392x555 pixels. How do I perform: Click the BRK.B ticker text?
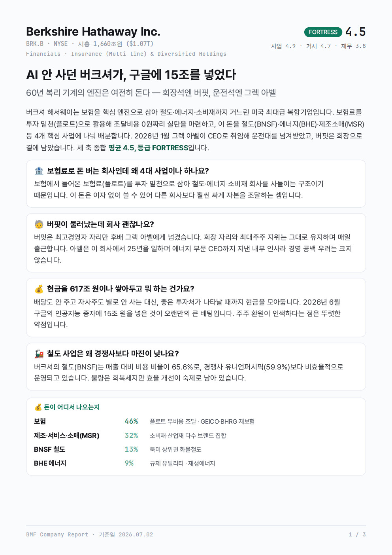(35, 44)
